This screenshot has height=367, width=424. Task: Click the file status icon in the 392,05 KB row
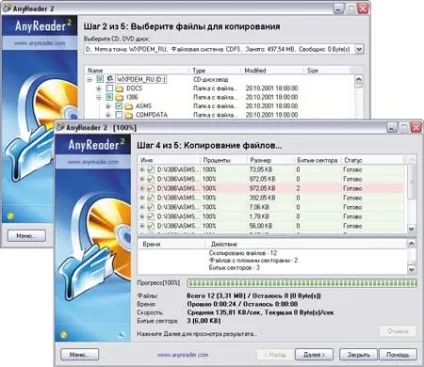150,198
